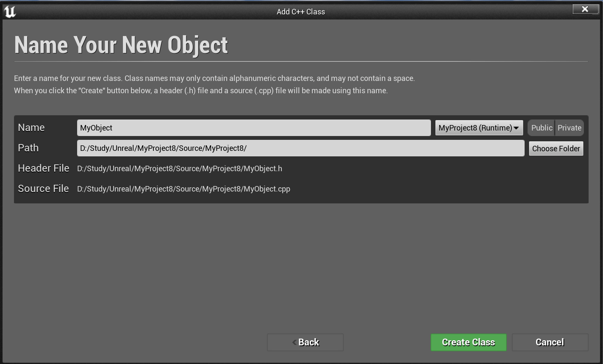Click the Source File label
The height and width of the screenshot is (364, 603).
[43, 189]
